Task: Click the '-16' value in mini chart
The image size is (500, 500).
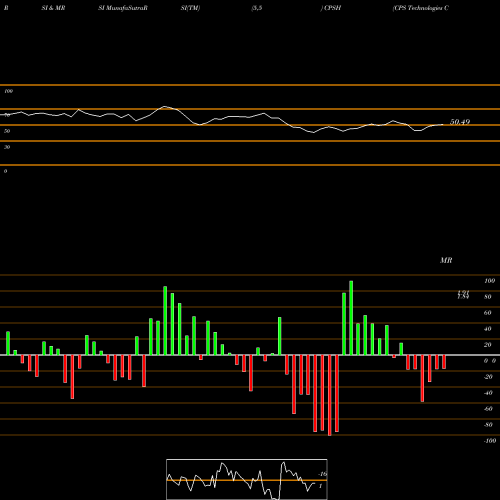Action: pyautogui.click(x=323, y=474)
